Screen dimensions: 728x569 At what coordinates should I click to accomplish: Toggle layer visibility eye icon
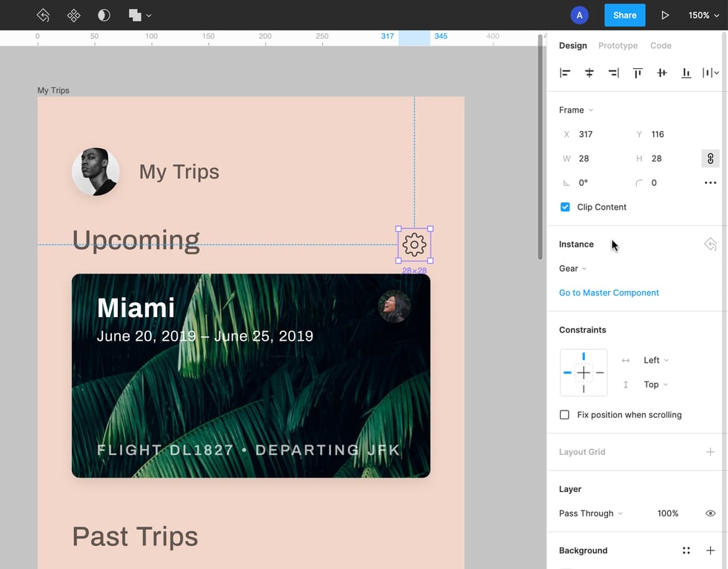pyautogui.click(x=710, y=513)
